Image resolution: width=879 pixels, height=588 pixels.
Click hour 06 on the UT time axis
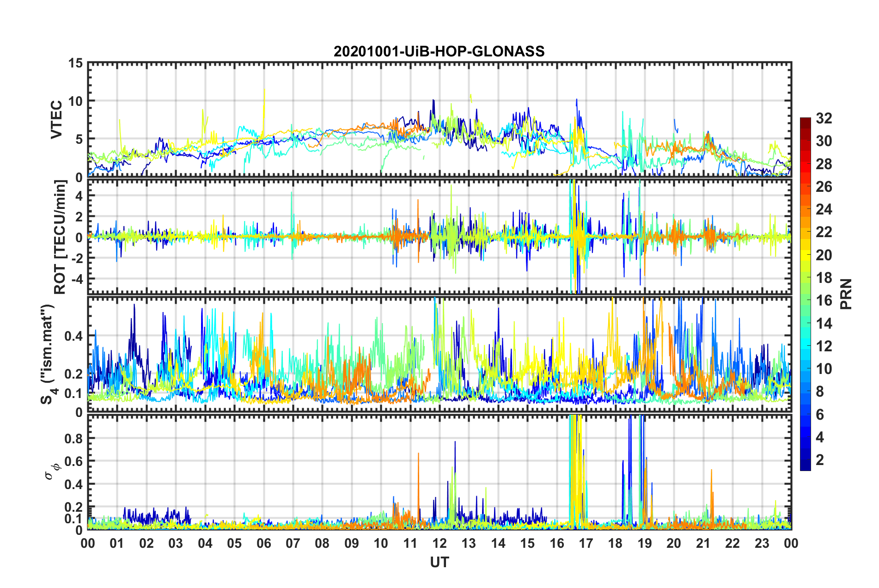263,543
